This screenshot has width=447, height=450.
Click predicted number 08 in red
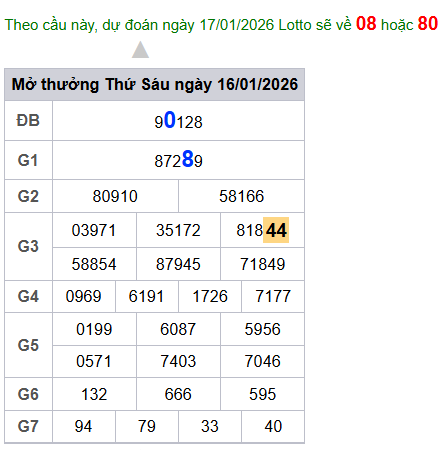(x=366, y=24)
